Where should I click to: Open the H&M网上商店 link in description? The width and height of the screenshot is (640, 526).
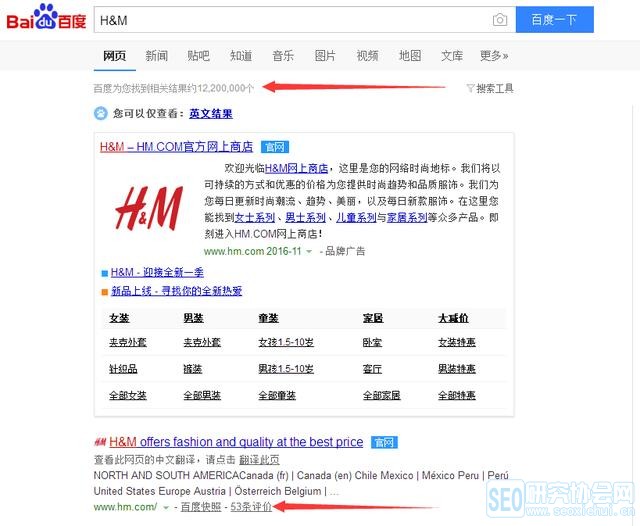point(296,168)
